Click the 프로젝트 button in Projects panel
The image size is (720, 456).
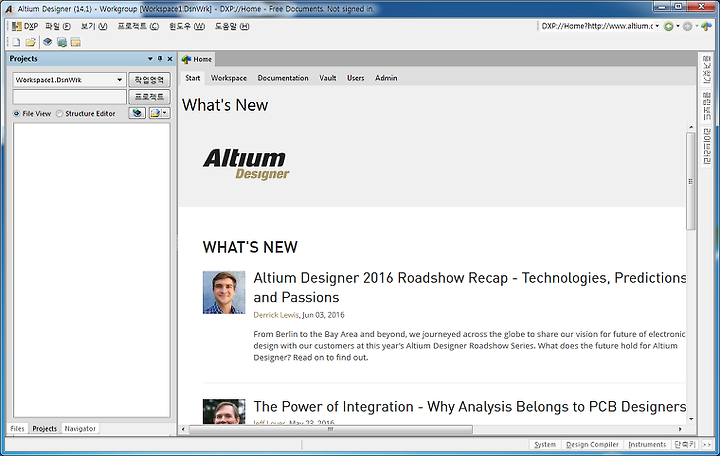[x=149, y=97]
